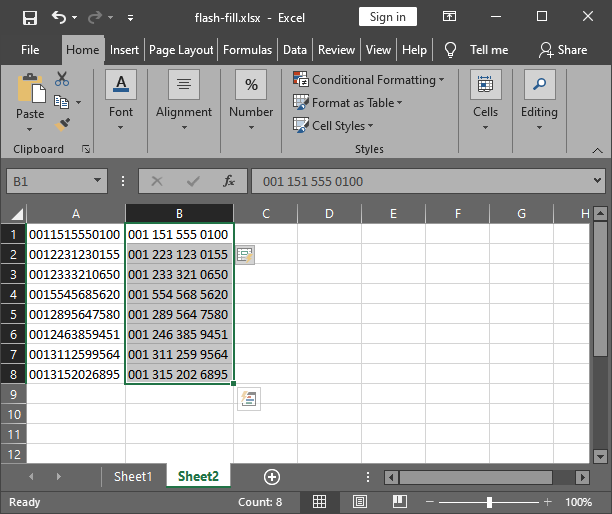Click the zoom out minus button
This screenshot has width=612, height=514.
point(430,502)
